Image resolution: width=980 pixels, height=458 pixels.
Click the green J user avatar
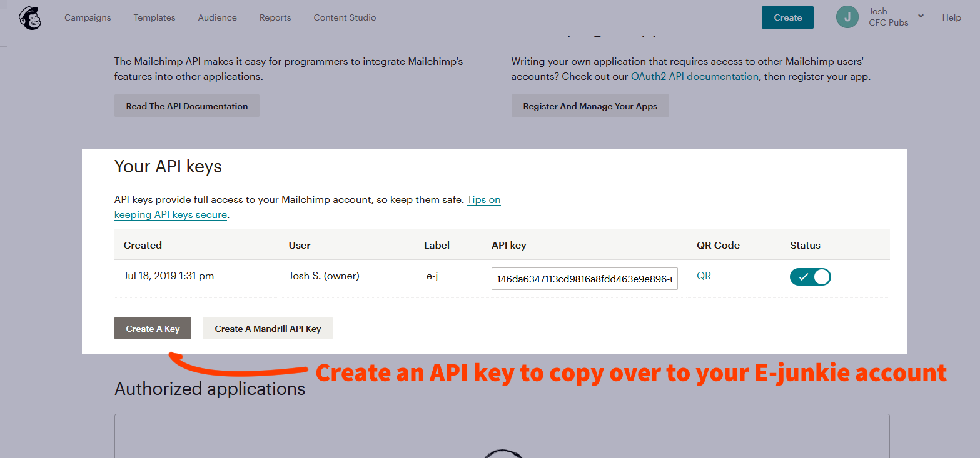[847, 17]
